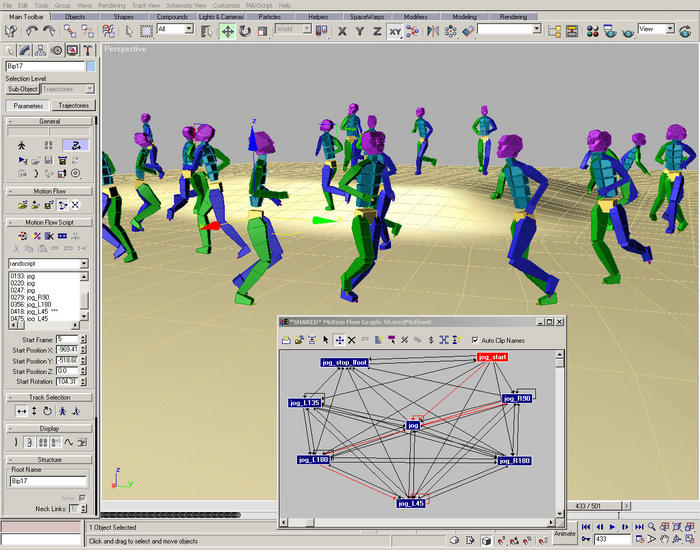The height and width of the screenshot is (550, 700).
Task: Click the object color swatch beside Bip17
Action: [x=91, y=66]
